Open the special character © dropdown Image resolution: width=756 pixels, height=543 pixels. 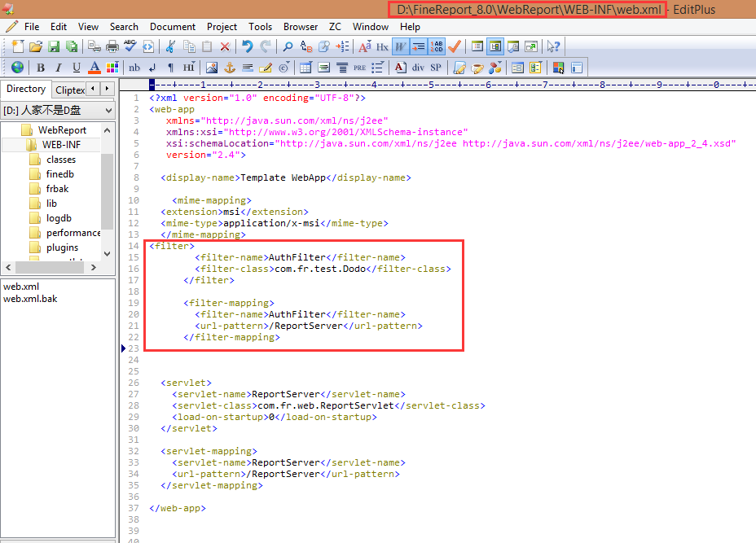[284, 68]
